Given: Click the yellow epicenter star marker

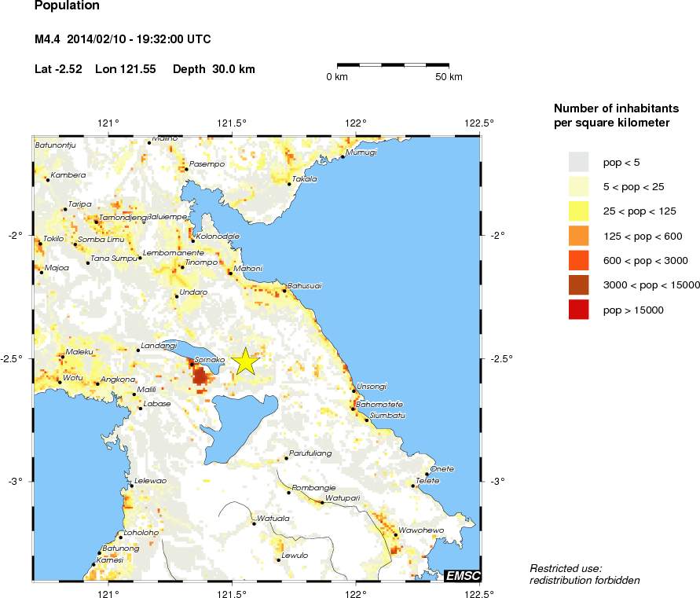Looking at the screenshot, I should [x=245, y=361].
